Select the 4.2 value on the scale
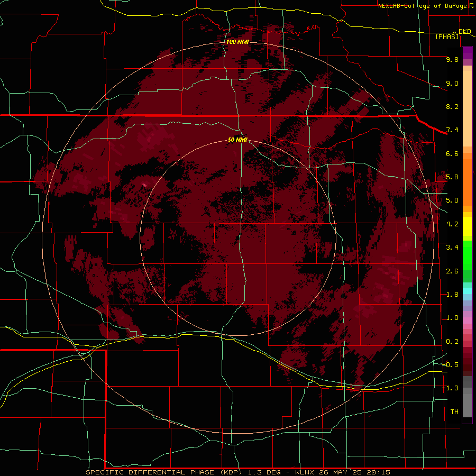 (x=452, y=224)
